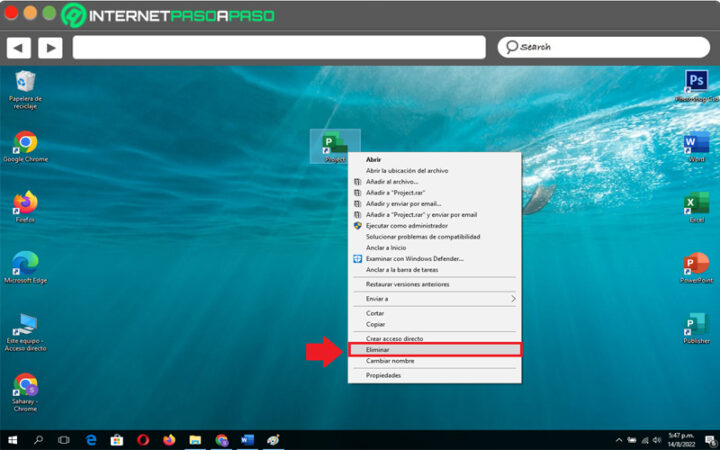The height and width of the screenshot is (450, 720).
Task: Switch to Paint in the taskbar
Action: click(x=274, y=440)
